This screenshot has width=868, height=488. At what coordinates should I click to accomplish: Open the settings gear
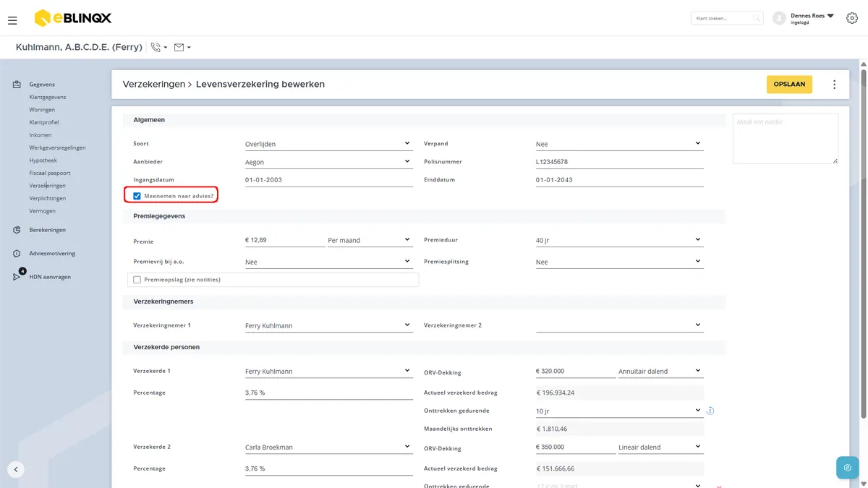[852, 18]
